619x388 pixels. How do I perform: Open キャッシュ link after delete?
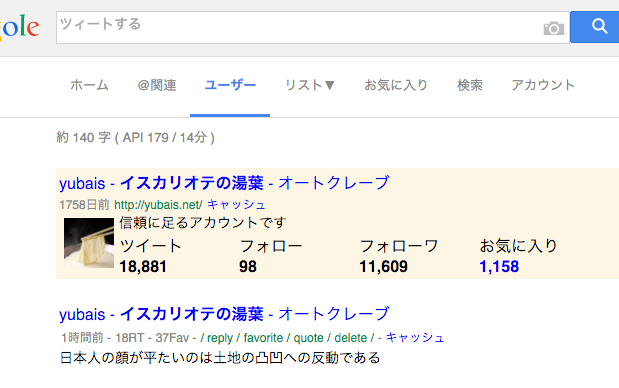[x=415, y=337]
